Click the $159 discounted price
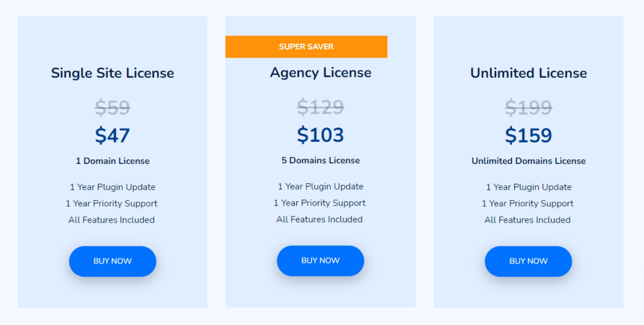 click(529, 135)
